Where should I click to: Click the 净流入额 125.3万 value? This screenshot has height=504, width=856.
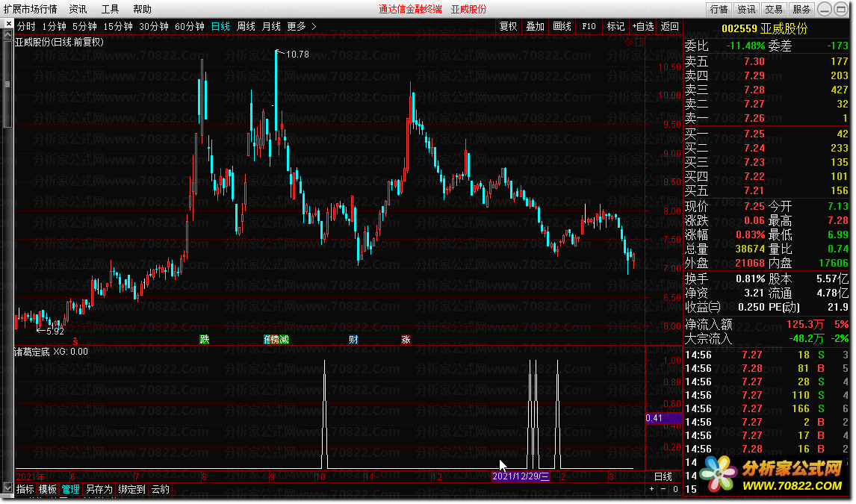click(x=804, y=325)
